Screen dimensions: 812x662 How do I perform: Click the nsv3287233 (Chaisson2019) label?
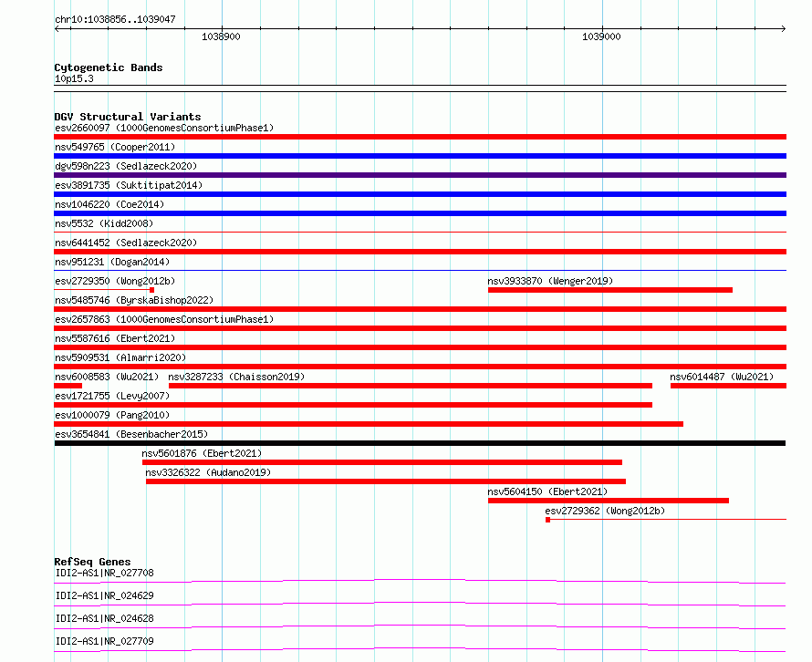pyautogui.click(x=236, y=377)
